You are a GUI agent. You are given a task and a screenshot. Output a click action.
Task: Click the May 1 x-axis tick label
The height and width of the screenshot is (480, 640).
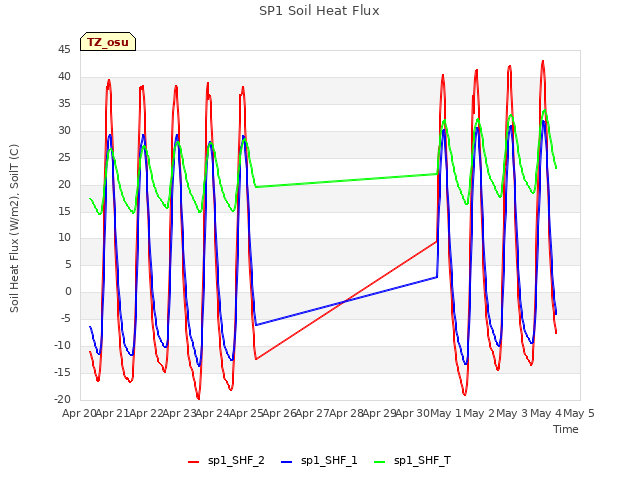click(446, 413)
